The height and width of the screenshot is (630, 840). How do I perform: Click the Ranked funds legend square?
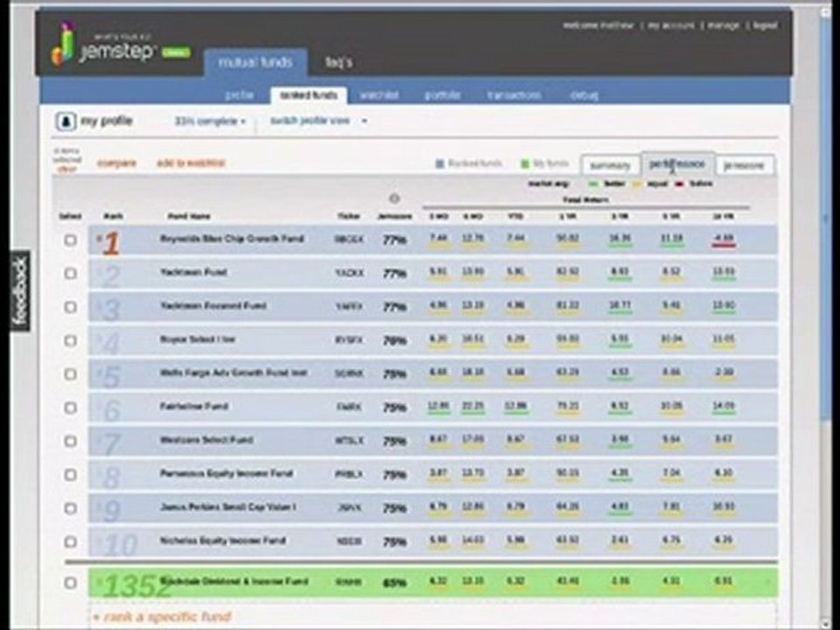440,164
